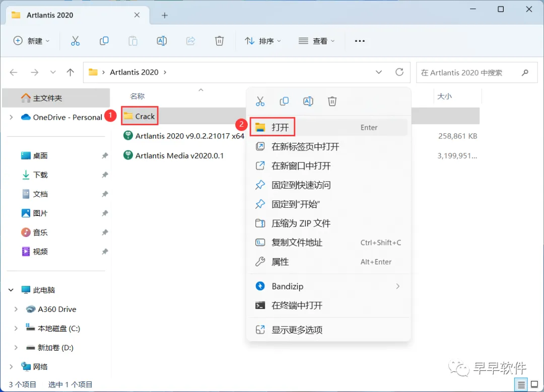Expand the Bandizip submenu arrow
Image resolution: width=544 pixels, height=392 pixels.
(397, 286)
